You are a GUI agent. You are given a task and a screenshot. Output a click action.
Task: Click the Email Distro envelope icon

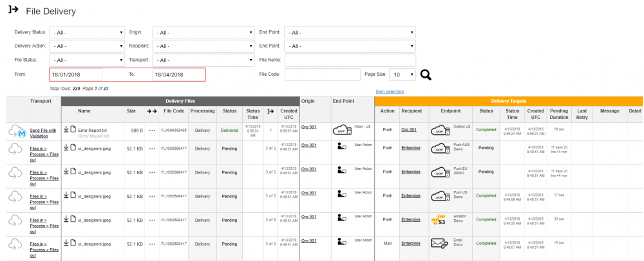[x=439, y=244]
